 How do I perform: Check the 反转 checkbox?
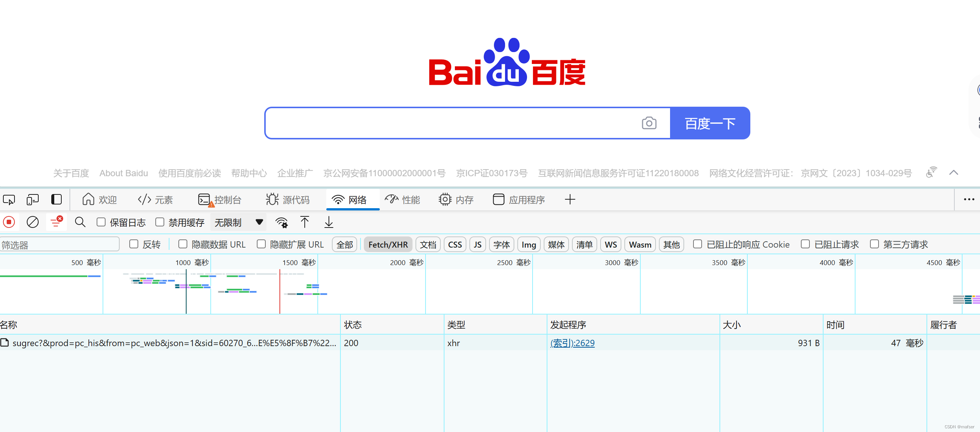point(133,244)
